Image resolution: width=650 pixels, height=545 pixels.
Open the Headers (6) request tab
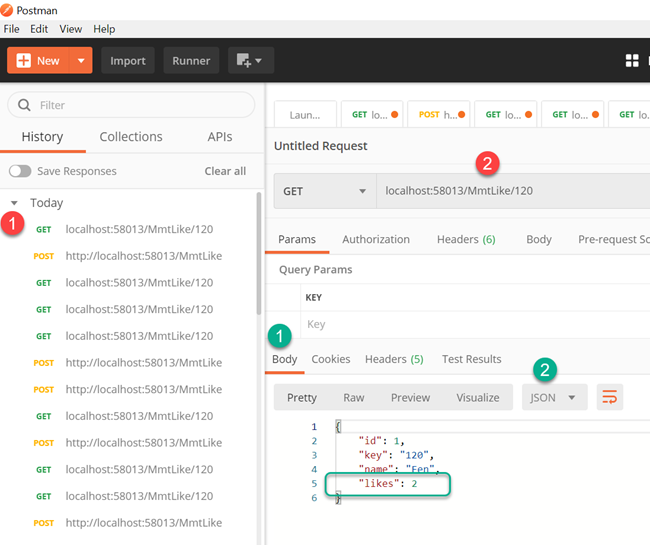pyautogui.click(x=466, y=239)
